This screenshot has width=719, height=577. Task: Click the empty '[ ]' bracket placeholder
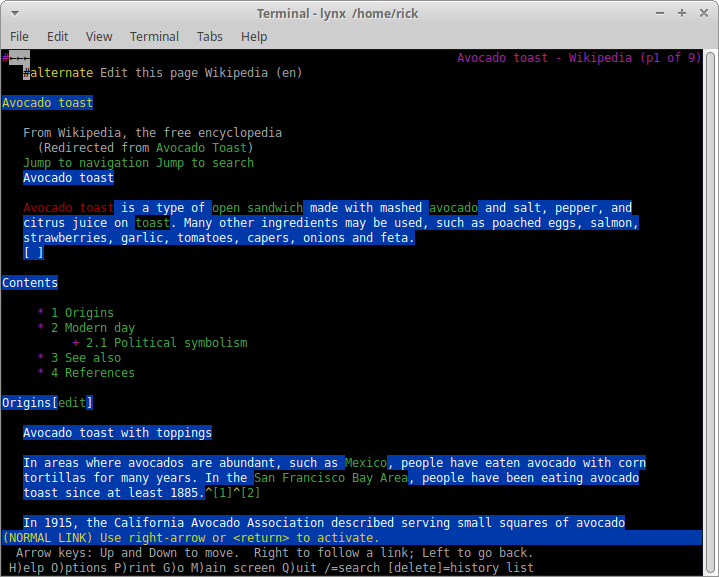tap(33, 253)
